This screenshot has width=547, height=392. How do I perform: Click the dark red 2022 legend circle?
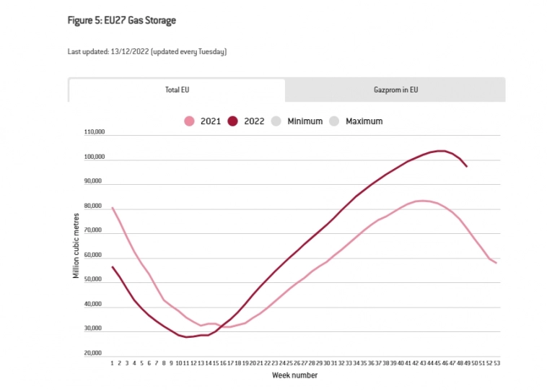point(234,121)
